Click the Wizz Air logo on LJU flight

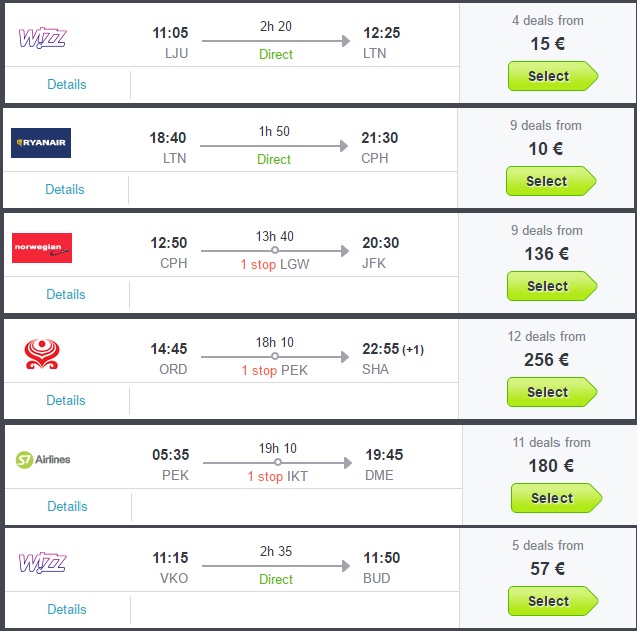click(x=42, y=39)
